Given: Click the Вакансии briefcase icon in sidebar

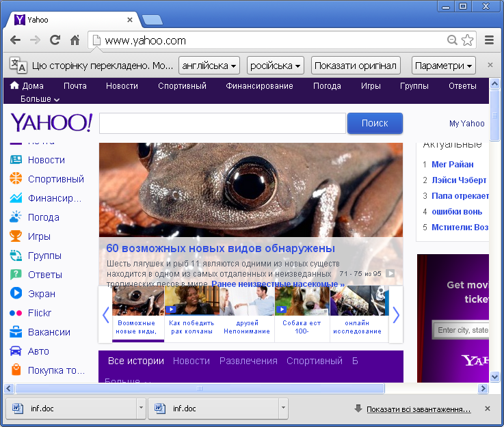Looking at the screenshot, I should (x=16, y=331).
